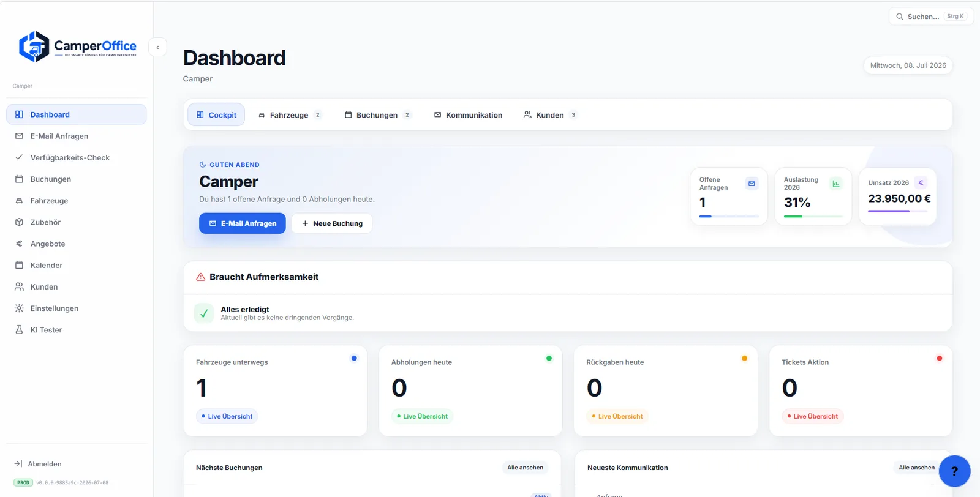Click the blue E-Mail Anfragen button

click(243, 223)
